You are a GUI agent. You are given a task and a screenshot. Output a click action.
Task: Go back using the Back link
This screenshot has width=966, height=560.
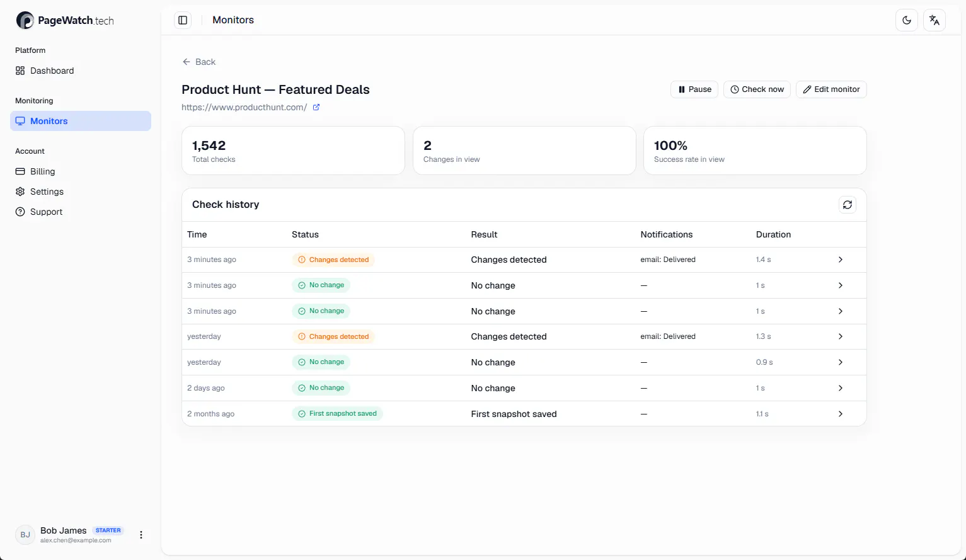click(199, 62)
